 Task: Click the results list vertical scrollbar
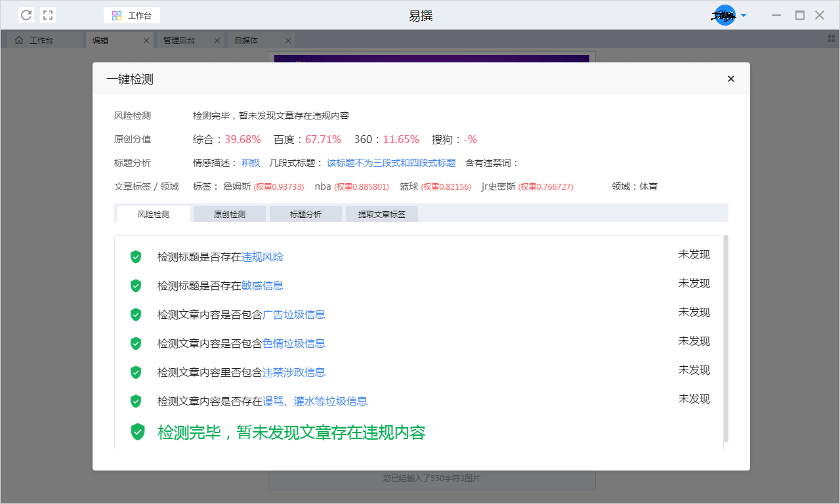point(726,338)
